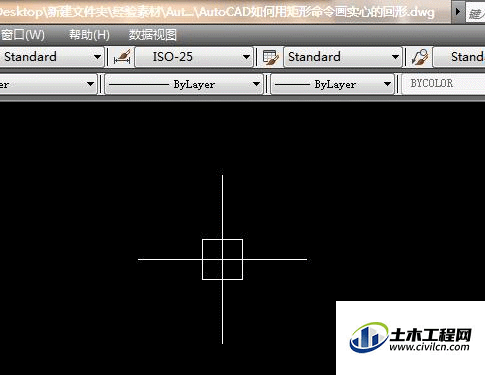Click the BYCOLOR plot style box
Screen dimensions: 485x375
[444, 84]
